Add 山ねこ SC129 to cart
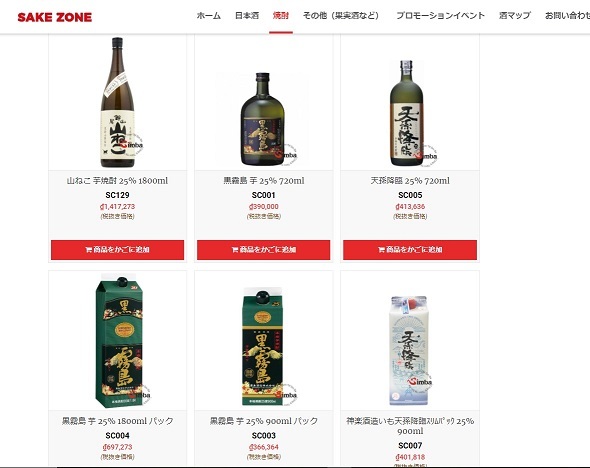The width and height of the screenshot is (590, 468). point(117,250)
